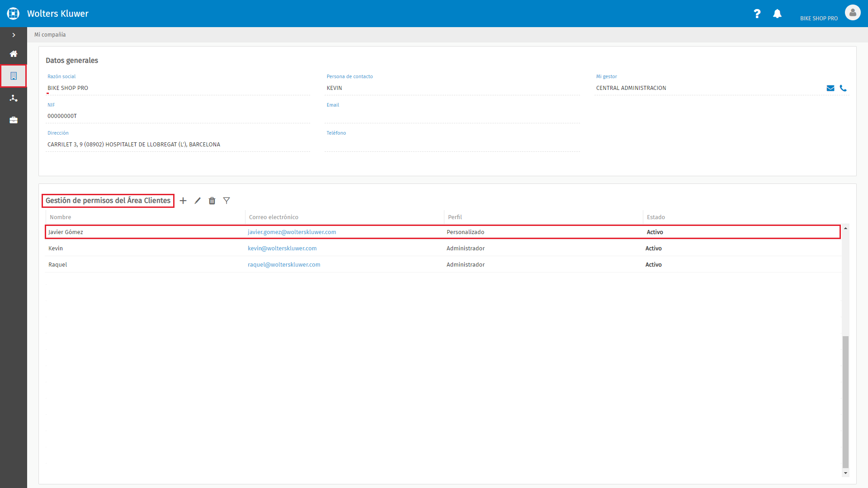This screenshot has width=868, height=488.
Task: Expand the sidebar with the chevron
Action: [x=14, y=35]
